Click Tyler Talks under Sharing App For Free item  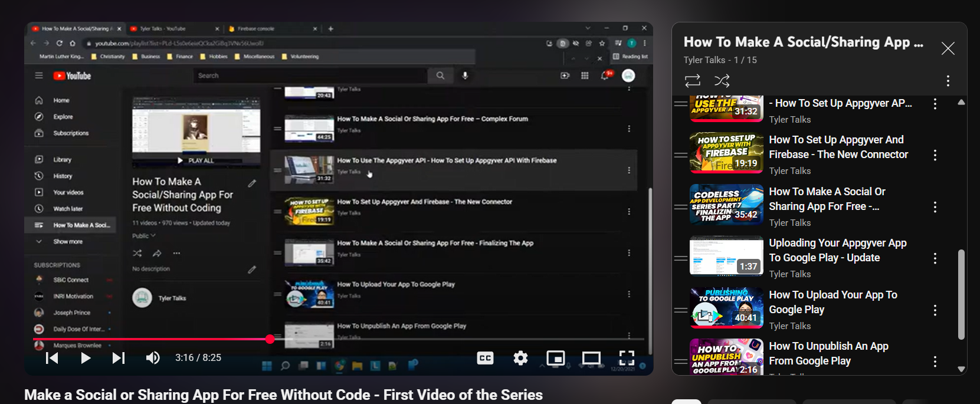[789, 223]
